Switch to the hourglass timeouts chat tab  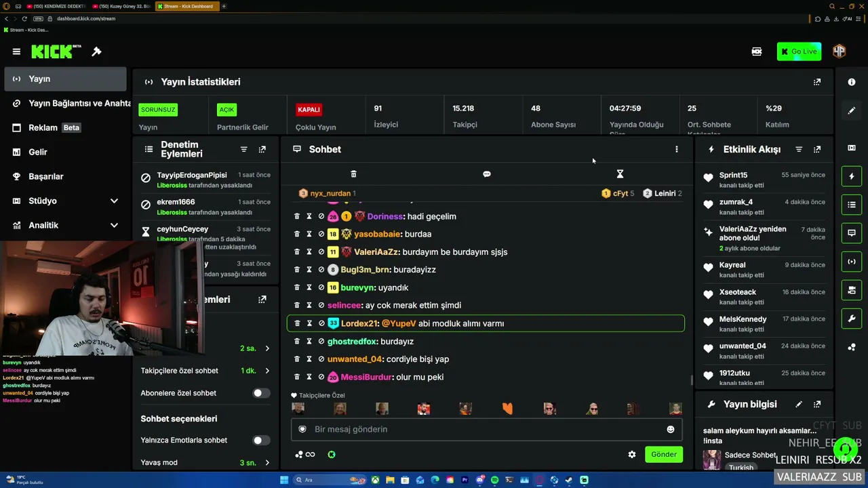pyautogui.click(x=620, y=174)
